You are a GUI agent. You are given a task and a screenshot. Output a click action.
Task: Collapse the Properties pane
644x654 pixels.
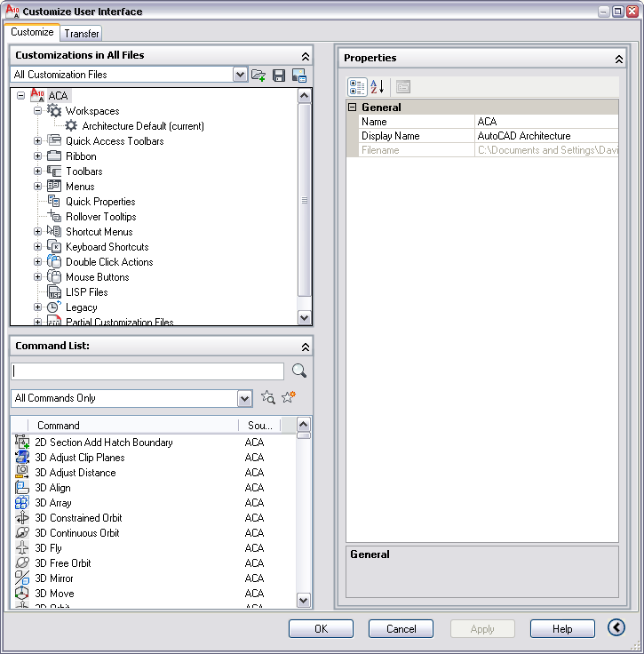pyautogui.click(x=619, y=60)
